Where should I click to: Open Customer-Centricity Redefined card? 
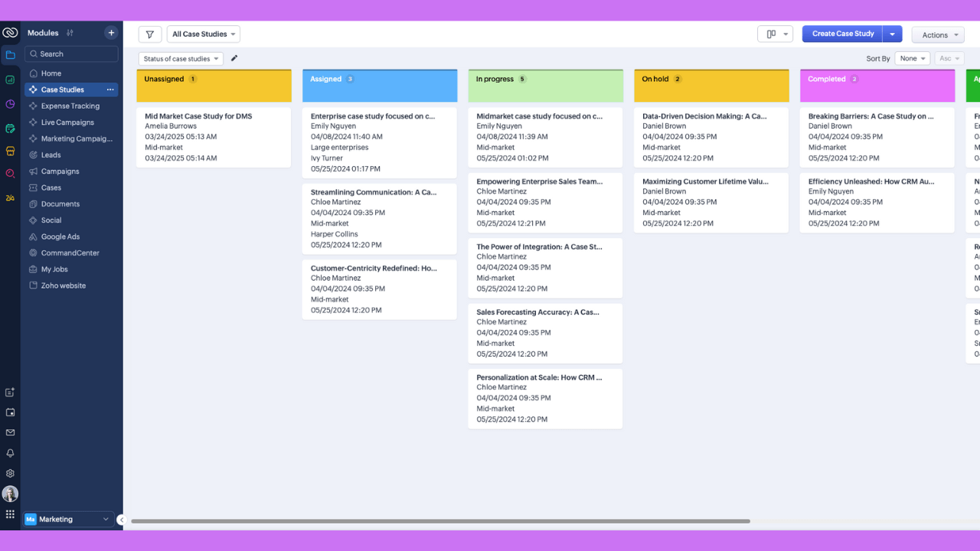(x=380, y=289)
